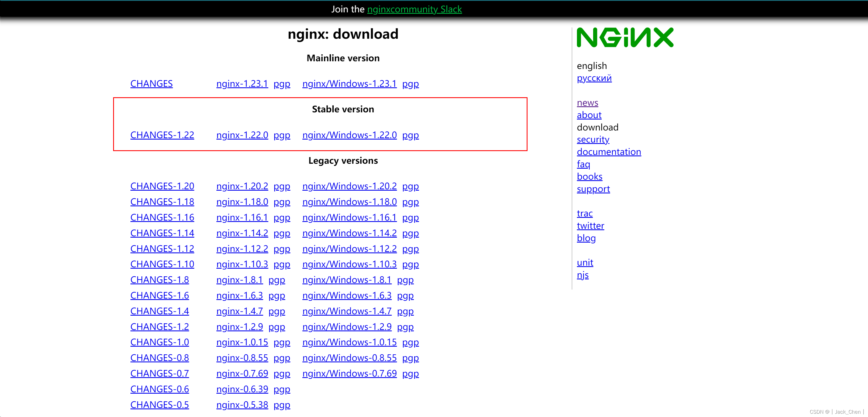Viewport: 868px width, 417px height.
Task: Open CHANGES-1.2 changelog
Action: (160, 327)
